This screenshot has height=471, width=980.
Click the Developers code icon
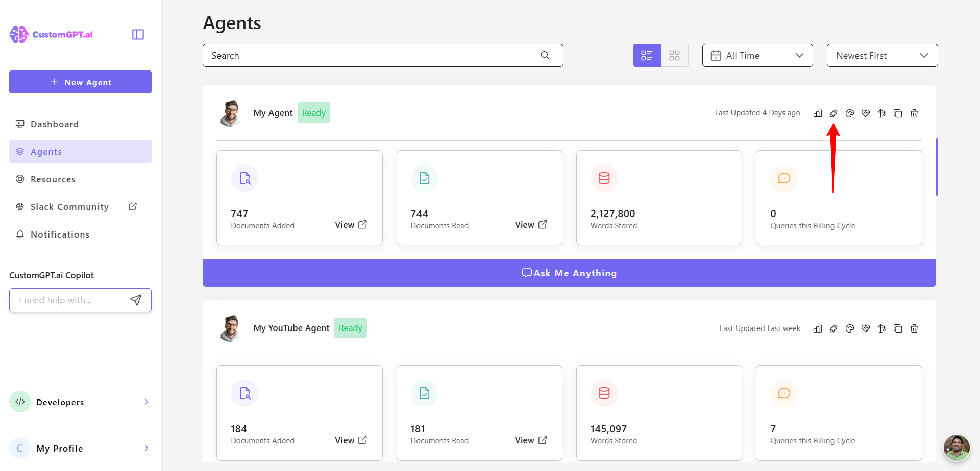point(20,402)
